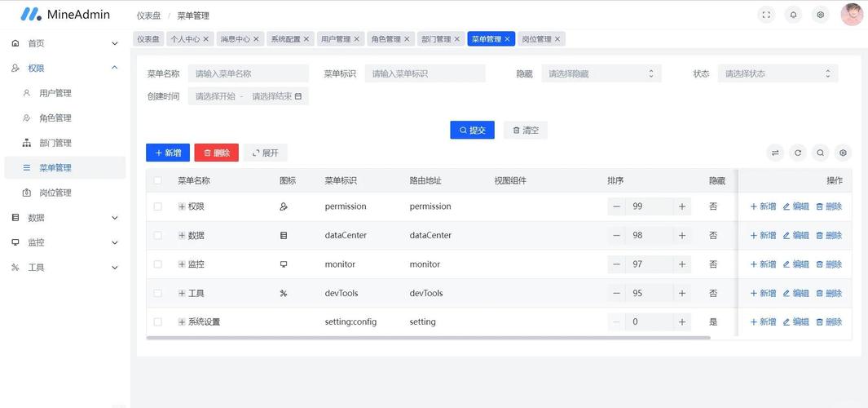Click the blue 新增 button above table

(168, 153)
